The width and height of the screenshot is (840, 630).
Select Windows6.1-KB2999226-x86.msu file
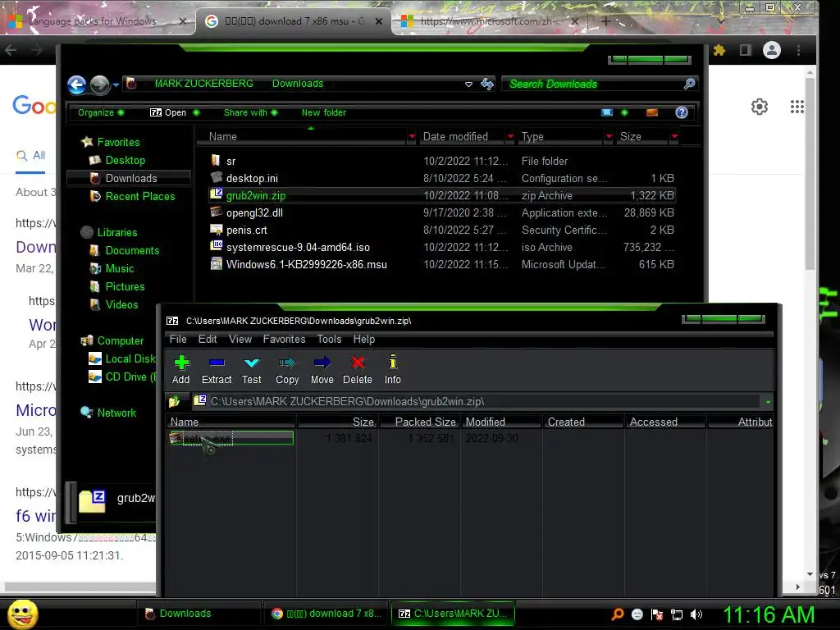307,264
